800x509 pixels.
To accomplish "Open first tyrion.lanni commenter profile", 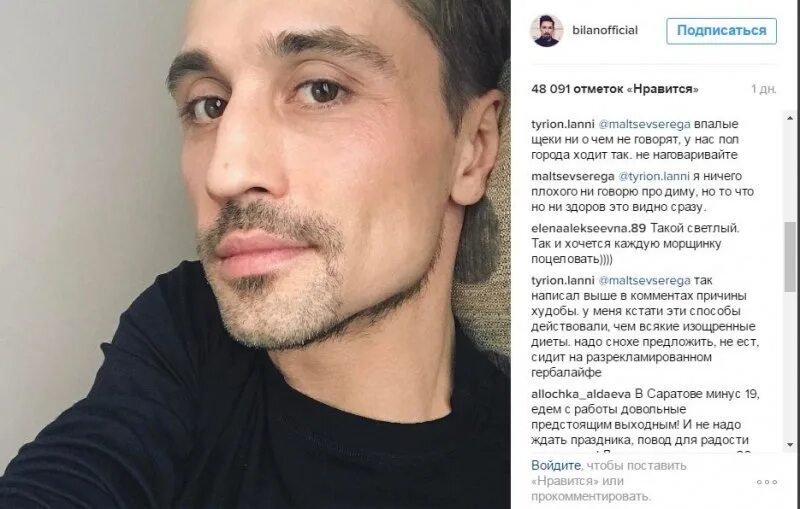I will pos(563,124).
